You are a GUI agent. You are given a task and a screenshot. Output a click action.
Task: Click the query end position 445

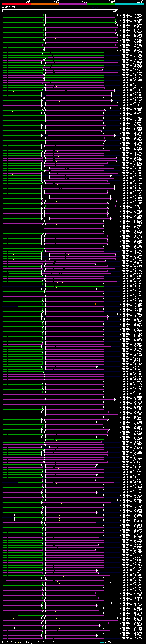[x=115, y=11]
